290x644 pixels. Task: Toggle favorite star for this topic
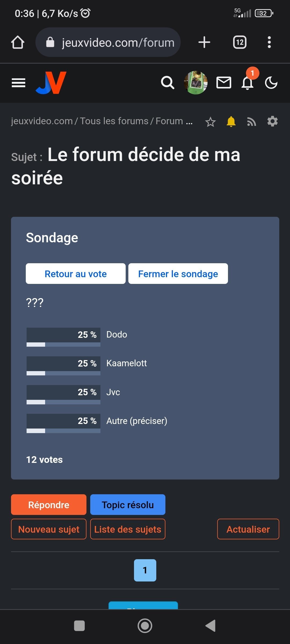tap(210, 122)
